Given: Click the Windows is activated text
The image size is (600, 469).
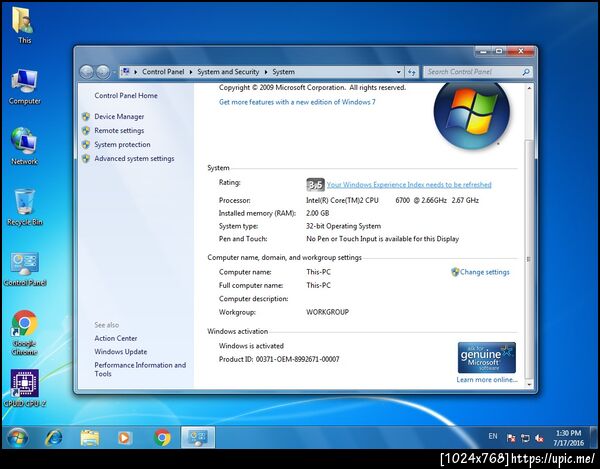Looking at the screenshot, I should pos(251,346).
